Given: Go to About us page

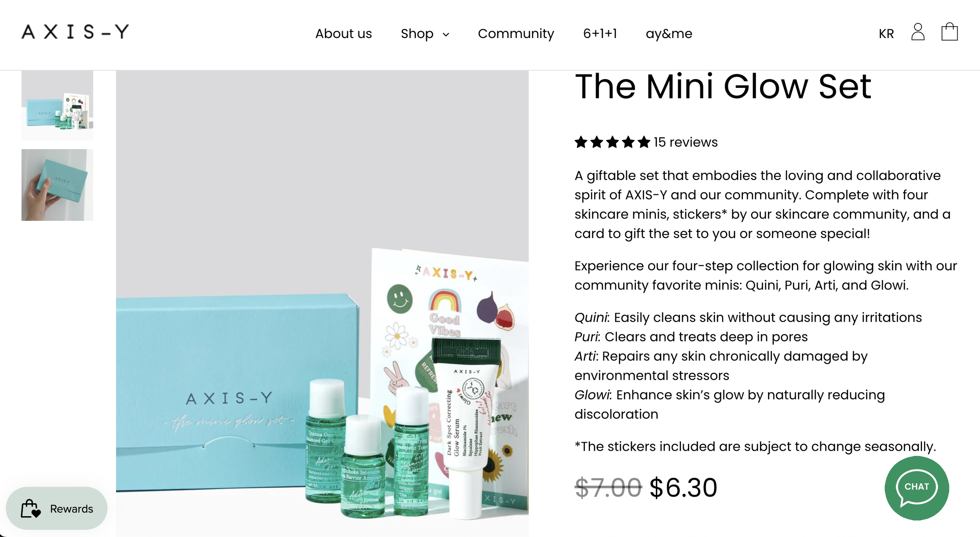Looking at the screenshot, I should tap(343, 34).
